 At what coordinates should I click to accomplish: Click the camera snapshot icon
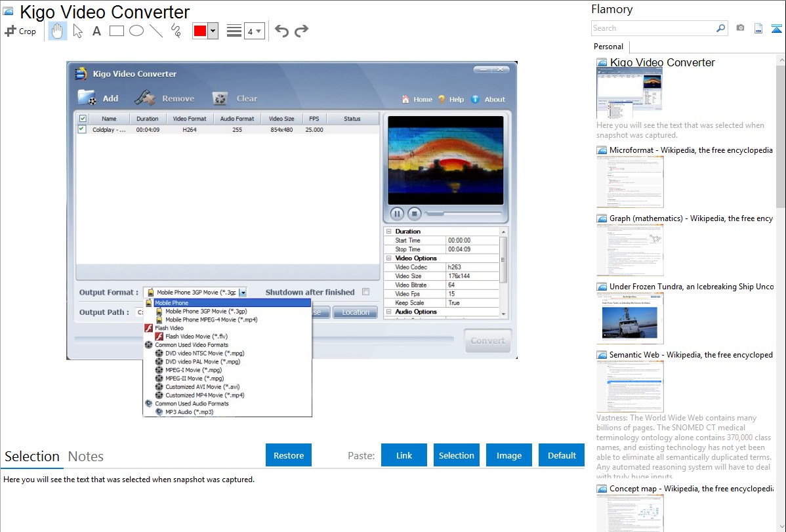coord(740,28)
